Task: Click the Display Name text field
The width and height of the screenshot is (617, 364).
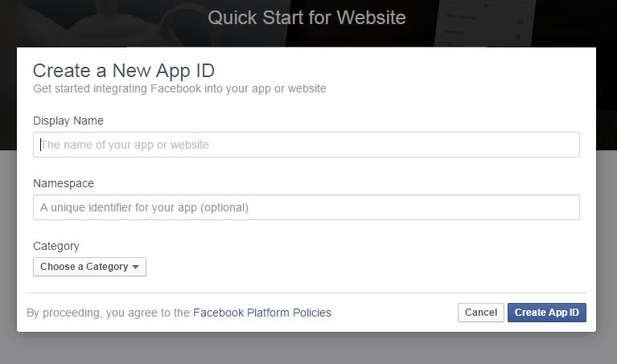Action: (x=306, y=145)
